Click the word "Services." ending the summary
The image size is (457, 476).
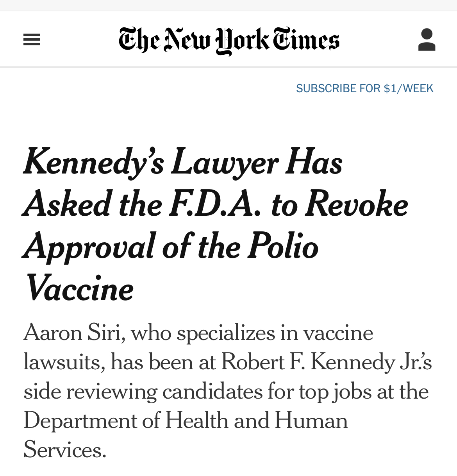(x=65, y=450)
